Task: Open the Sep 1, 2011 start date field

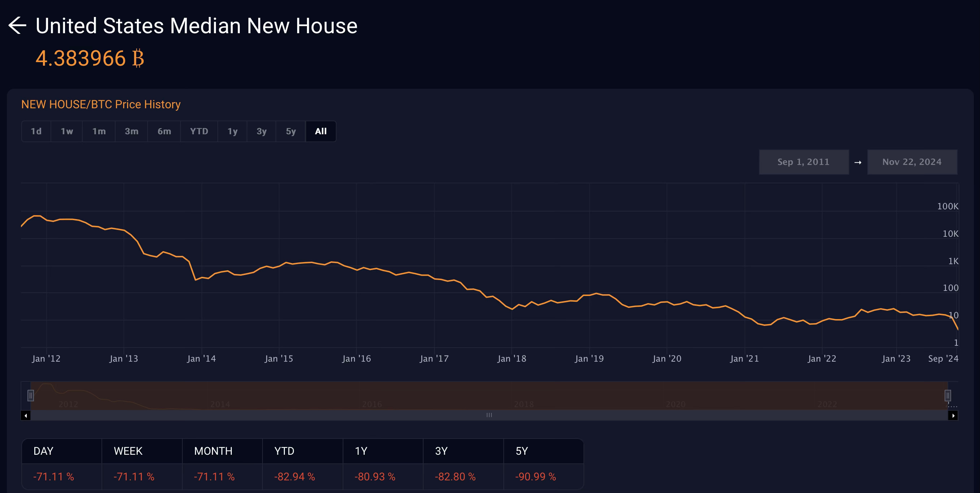Action: [x=803, y=162]
